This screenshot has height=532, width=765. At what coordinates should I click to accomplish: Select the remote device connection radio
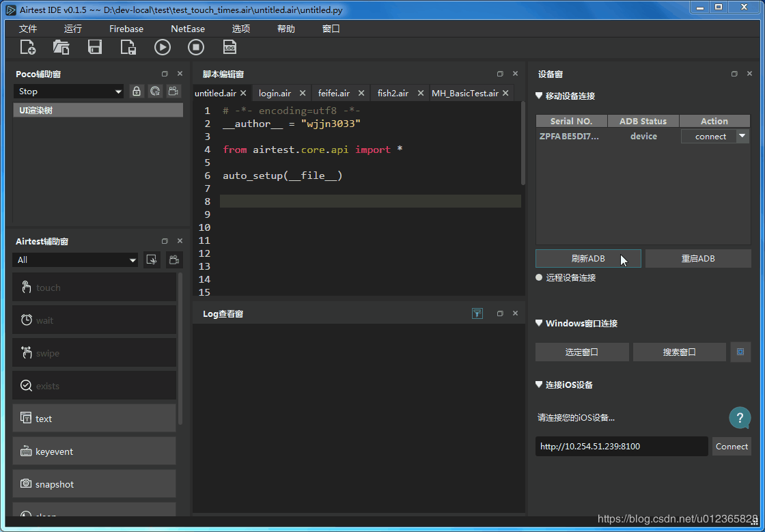pyautogui.click(x=539, y=277)
